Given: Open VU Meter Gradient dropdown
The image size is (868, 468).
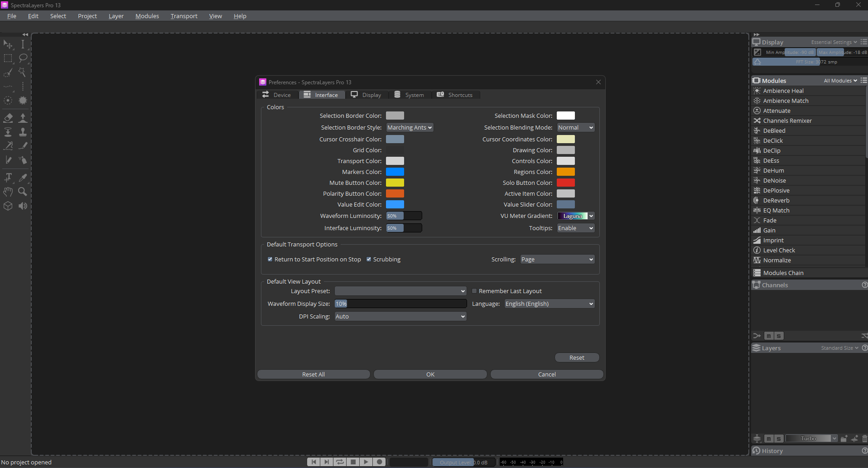Looking at the screenshot, I should point(575,216).
